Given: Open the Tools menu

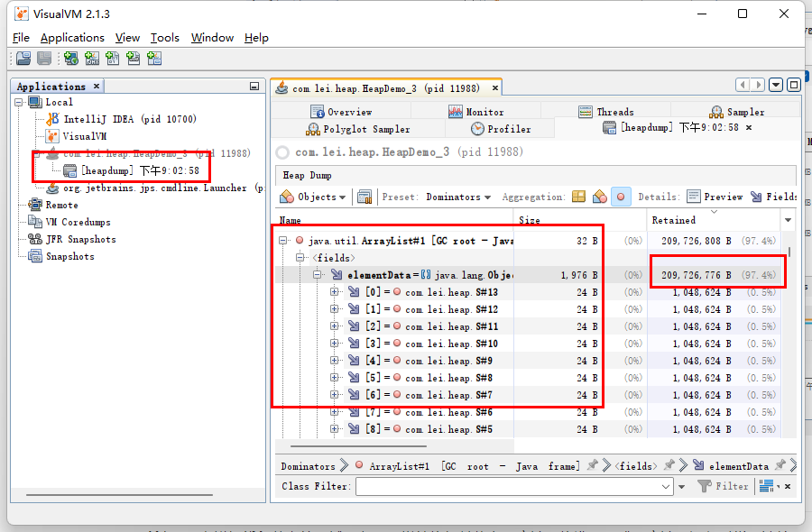Looking at the screenshot, I should pyautogui.click(x=164, y=37).
